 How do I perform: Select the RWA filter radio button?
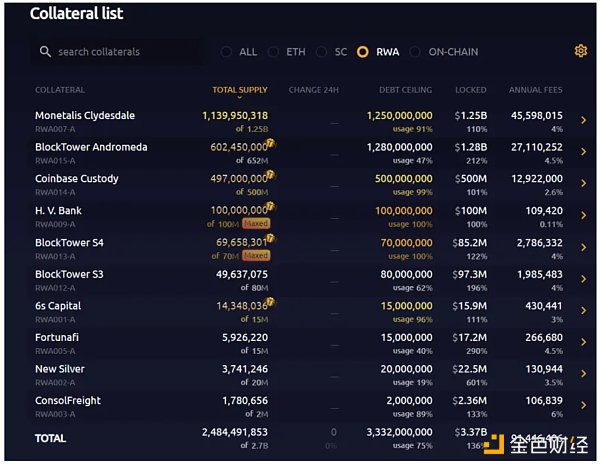363,52
